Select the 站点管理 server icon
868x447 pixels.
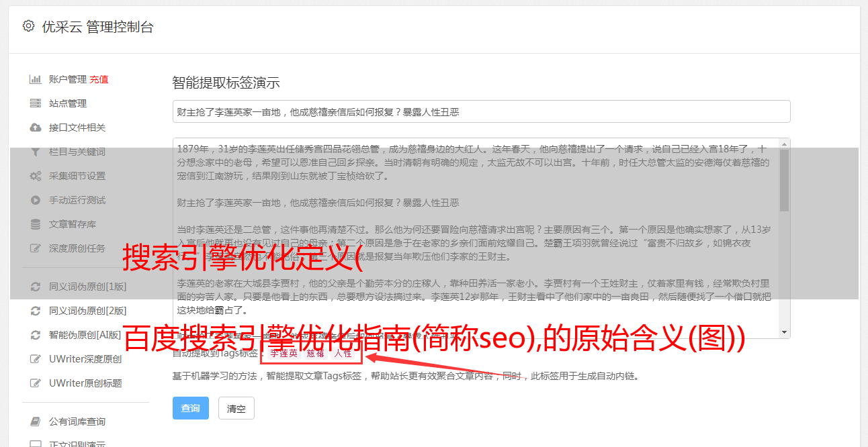click(x=36, y=103)
